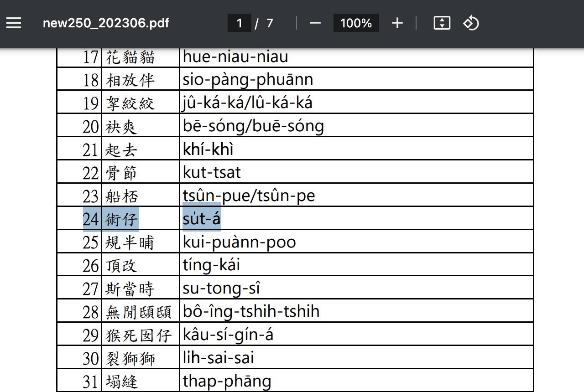Viewport: 584px width, 392px height.
Task: Click kâu-sí-gín-á in row 29
Action: point(228,335)
